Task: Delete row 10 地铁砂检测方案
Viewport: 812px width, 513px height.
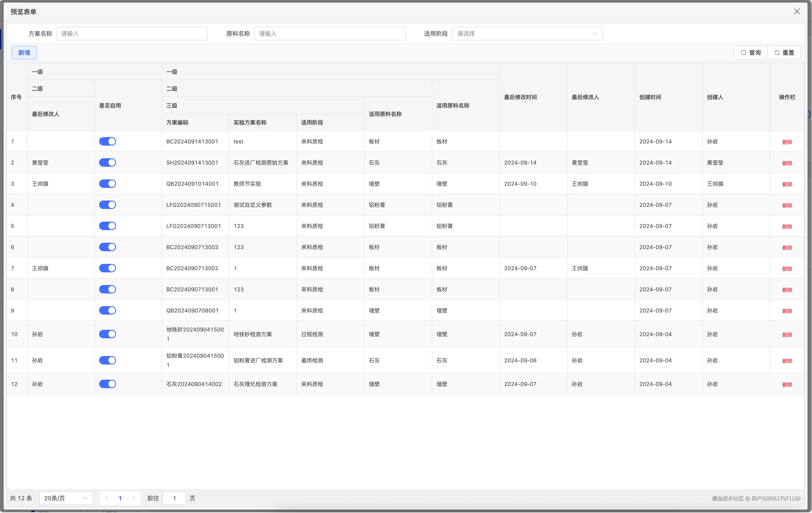Action: pyautogui.click(x=787, y=335)
